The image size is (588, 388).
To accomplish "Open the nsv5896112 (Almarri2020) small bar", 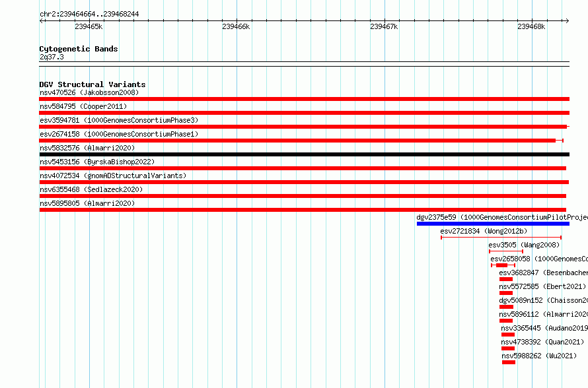I will coord(506,321).
